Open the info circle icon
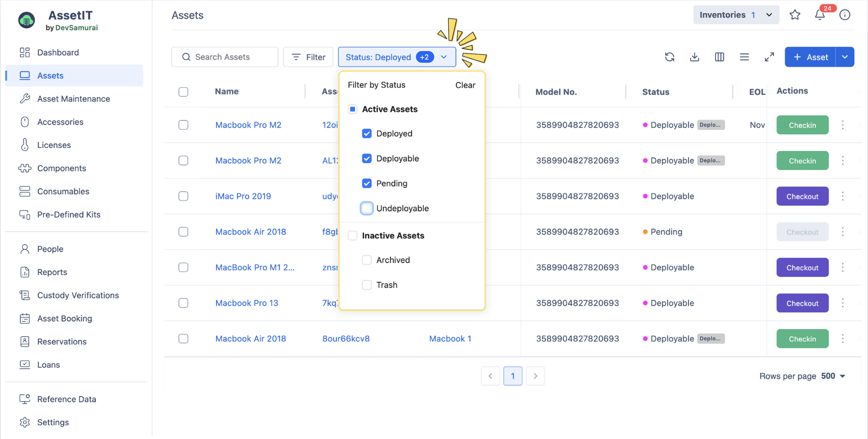This screenshot has height=439, width=868. [845, 15]
